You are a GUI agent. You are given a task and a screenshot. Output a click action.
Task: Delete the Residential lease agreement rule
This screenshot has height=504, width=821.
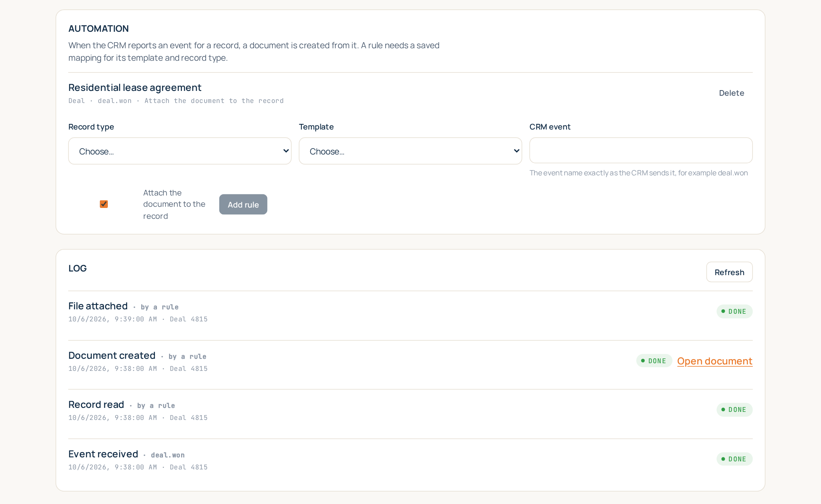(732, 93)
